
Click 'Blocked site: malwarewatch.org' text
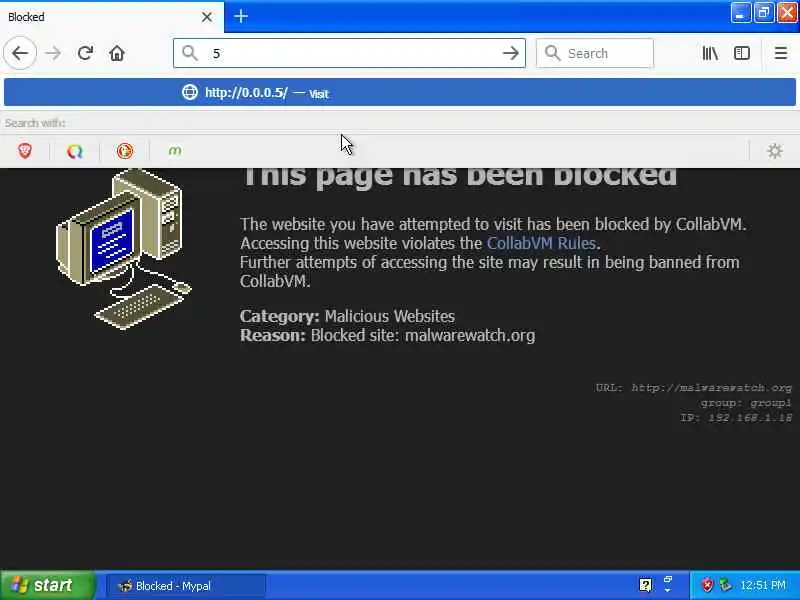pyautogui.click(x=423, y=336)
